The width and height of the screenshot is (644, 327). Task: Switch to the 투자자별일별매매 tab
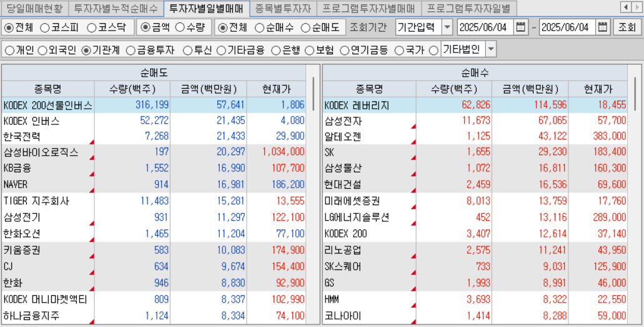[x=206, y=8]
